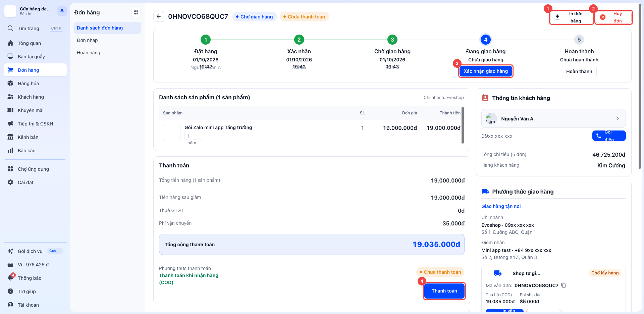Viewport: 644px width, 314px height.
Task: Click the Khuyến mãi coupon icon
Action: click(10, 110)
